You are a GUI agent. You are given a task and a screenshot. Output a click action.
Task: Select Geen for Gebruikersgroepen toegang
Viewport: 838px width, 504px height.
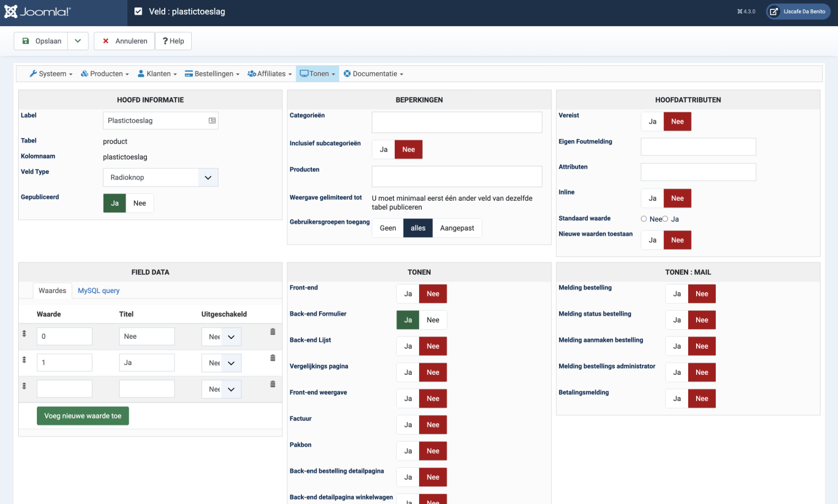click(388, 228)
